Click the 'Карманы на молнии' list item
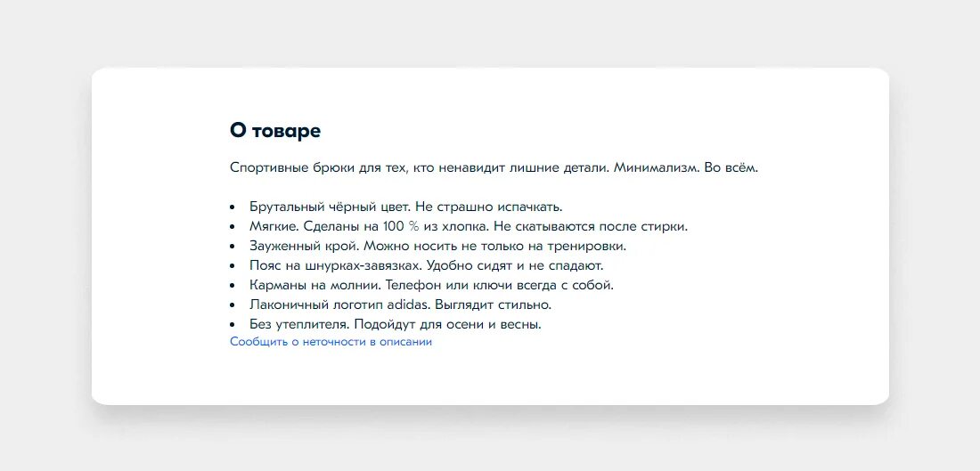The width and height of the screenshot is (980, 471). coord(432,285)
